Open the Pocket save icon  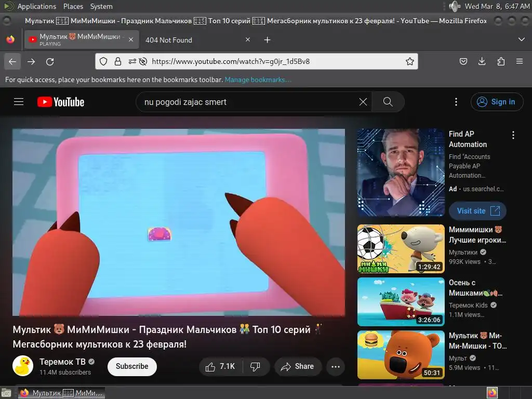tap(463, 61)
